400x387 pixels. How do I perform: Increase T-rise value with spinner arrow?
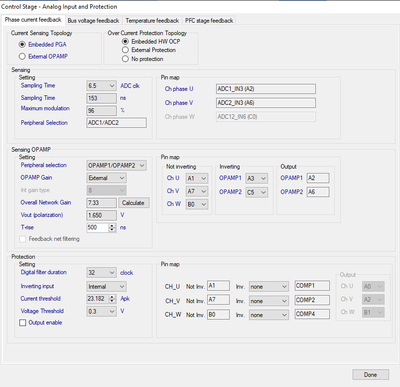pos(112,225)
